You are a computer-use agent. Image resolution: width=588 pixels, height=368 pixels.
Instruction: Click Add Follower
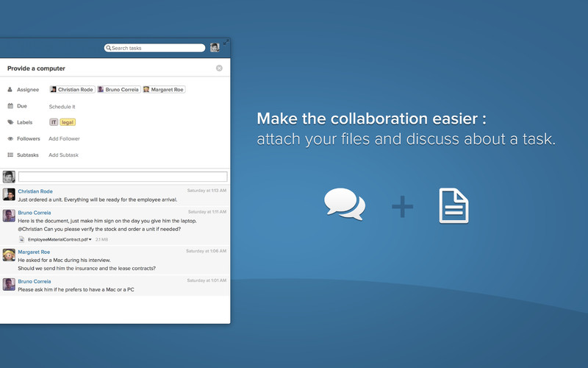click(64, 138)
